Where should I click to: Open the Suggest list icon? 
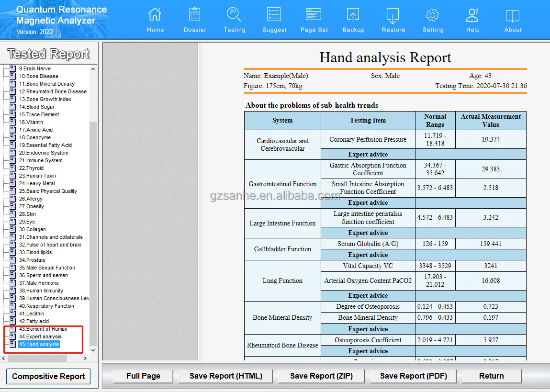[x=274, y=15]
